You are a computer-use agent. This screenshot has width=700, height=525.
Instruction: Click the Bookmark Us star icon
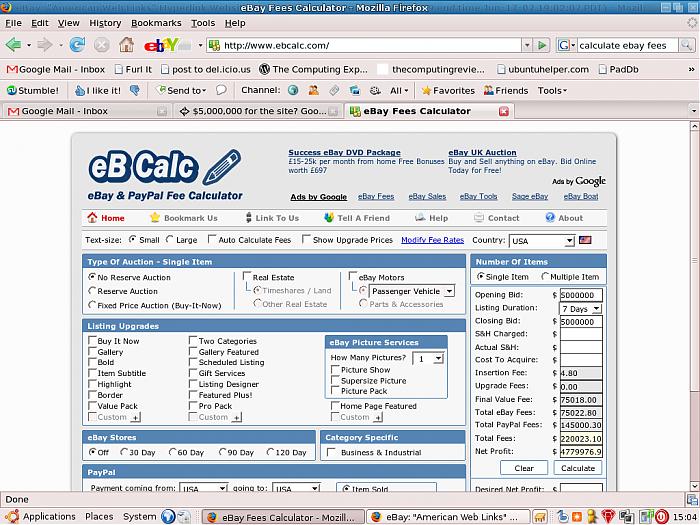point(154,217)
